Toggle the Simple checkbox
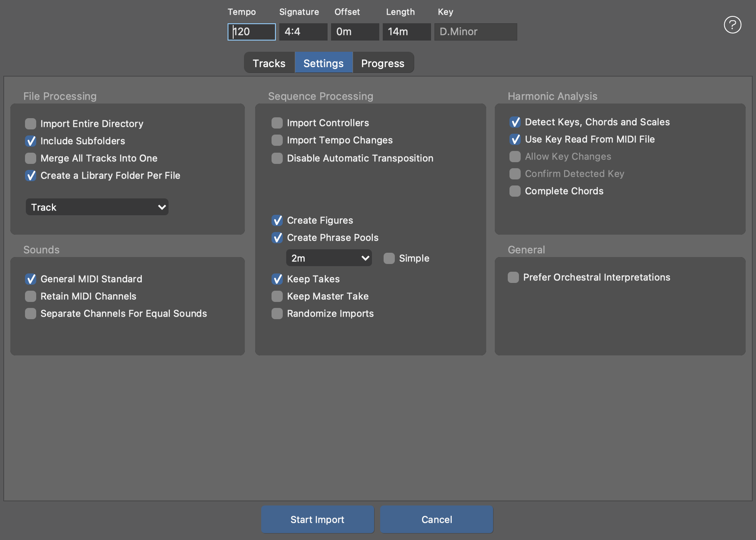The width and height of the screenshot is (756, 540). pyautogui.click(x=389, y=258)
